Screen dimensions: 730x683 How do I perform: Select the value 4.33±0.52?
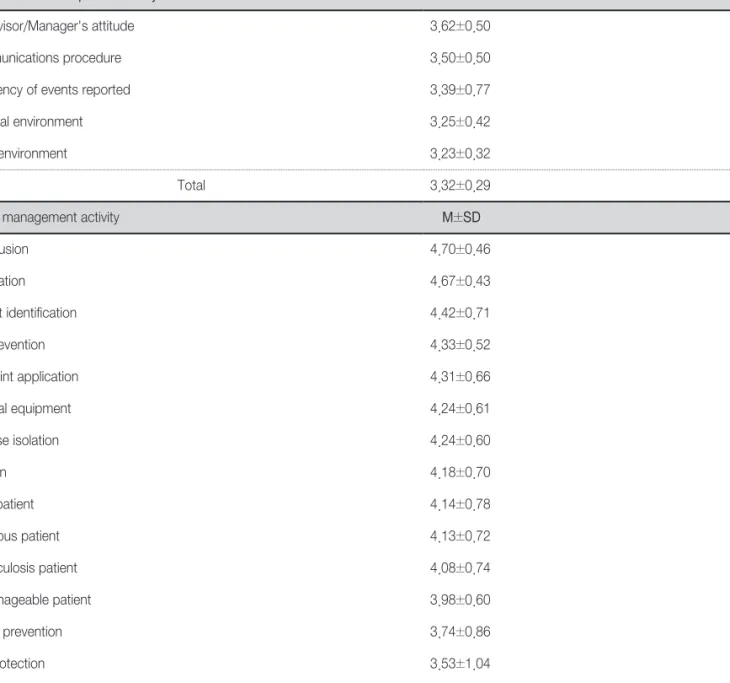(460, 345)
